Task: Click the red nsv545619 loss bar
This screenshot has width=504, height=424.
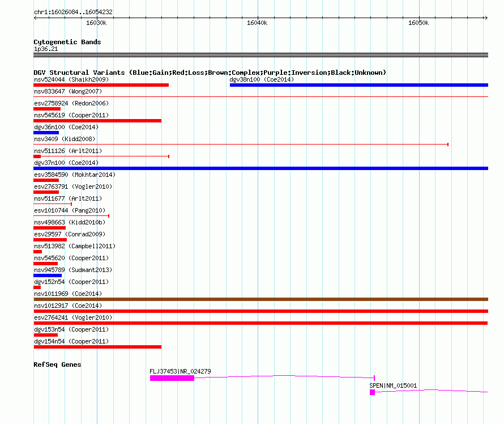Action: pyautogui.click(x=97, y=121)
